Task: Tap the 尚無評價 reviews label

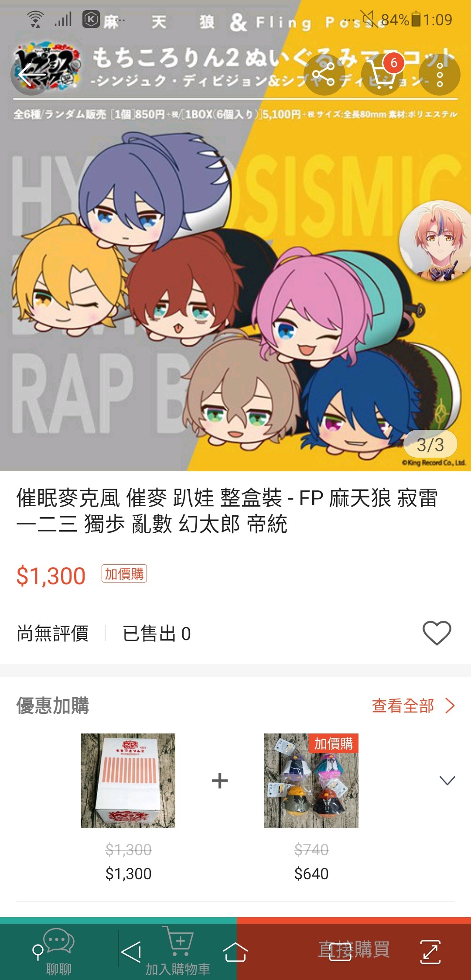Action: point(53,634)
